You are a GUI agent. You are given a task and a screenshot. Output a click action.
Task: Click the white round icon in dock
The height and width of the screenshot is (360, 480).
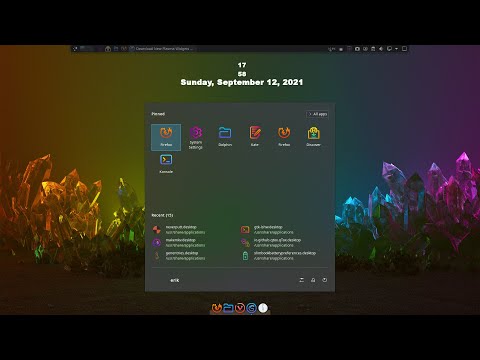[x=263, y=308]
